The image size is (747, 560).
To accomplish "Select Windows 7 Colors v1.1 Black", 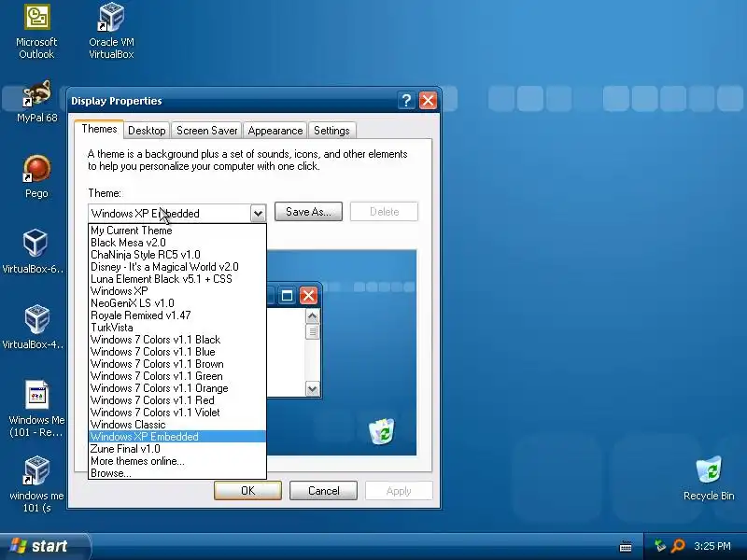I will pyautogui.click(x=177, y=340).
